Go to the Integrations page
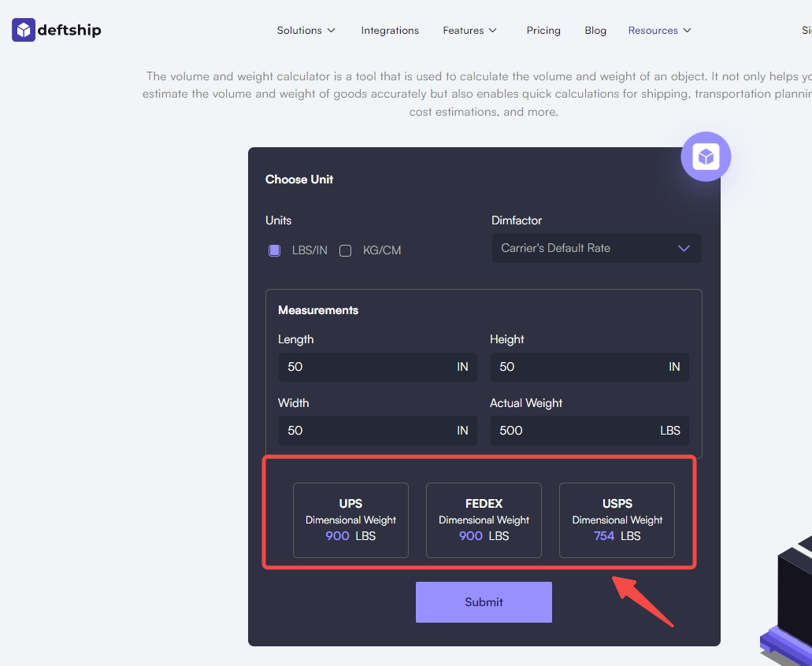The height and width of the screenshot is (666, 812). [390, 31]
